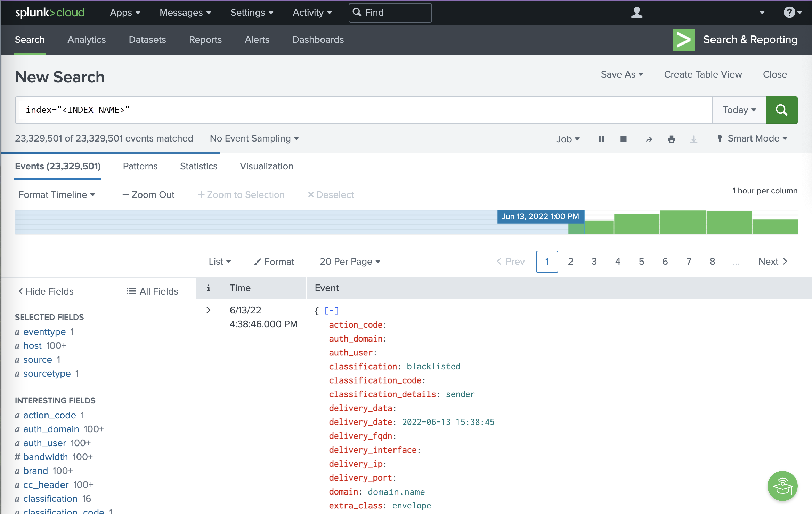Open the help question mark menu

pyautogui.click(x=792, y=13)
